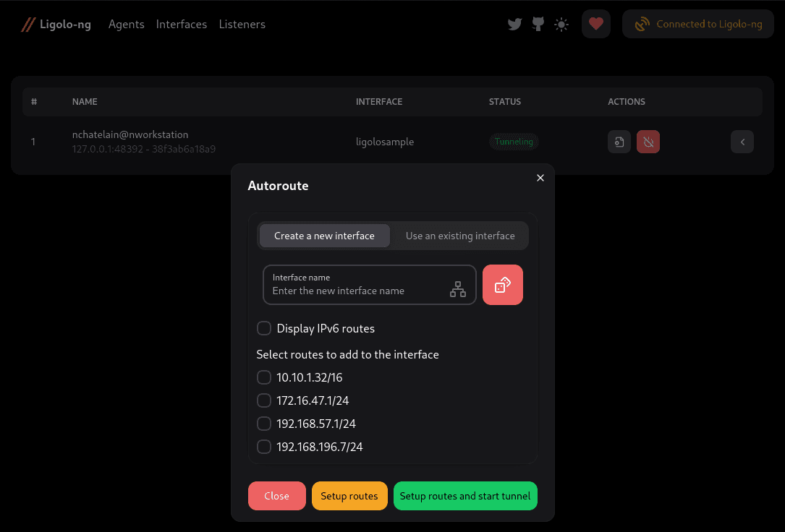This screenshot has height=532, width=785.
Task: Click the ligolosample interface cell
Action: pyautogui.click(x=385, y=142)
